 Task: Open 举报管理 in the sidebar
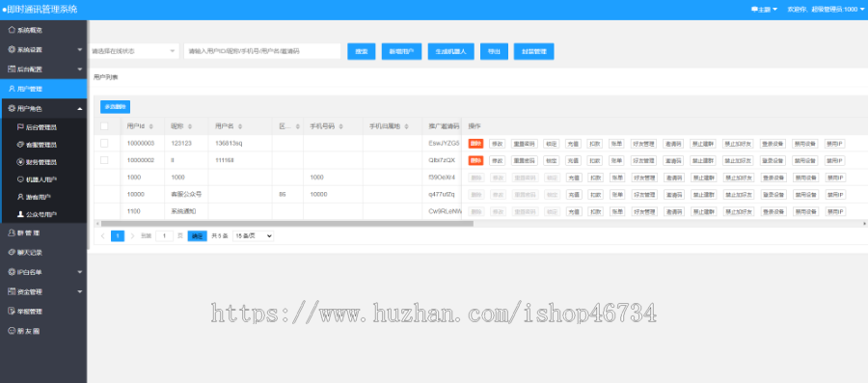click(43, 311)
